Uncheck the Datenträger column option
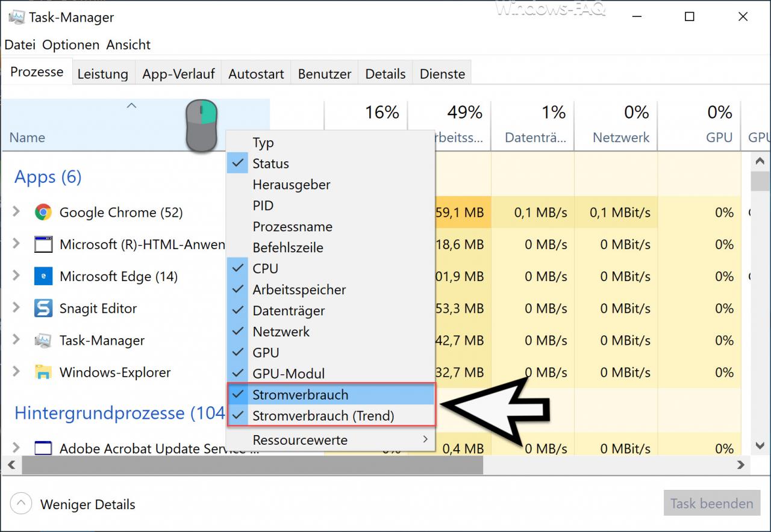Viewport: 771px width, 532px height. 330,311
